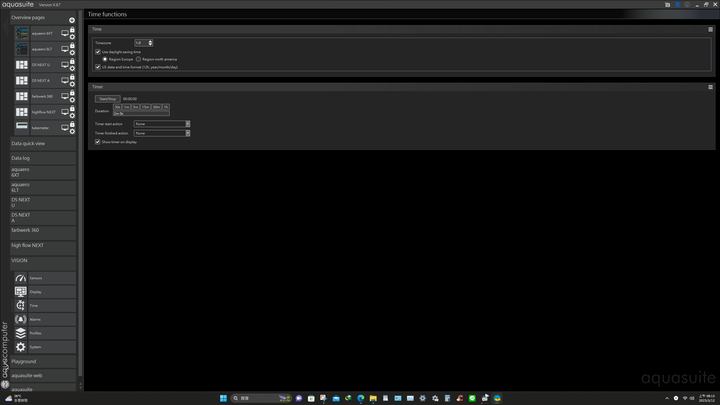Open the Timer finished action dropdown
This screenshot has height=405, width=720.
(162, 133)
